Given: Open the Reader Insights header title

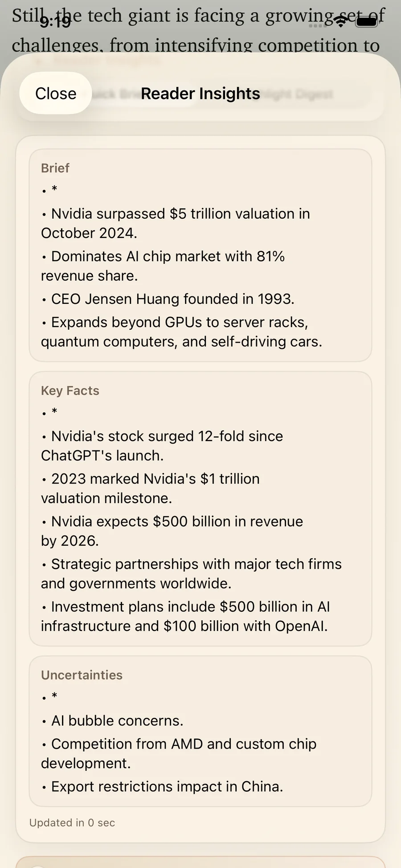Looking at the screenshot, I should [200, 94].
